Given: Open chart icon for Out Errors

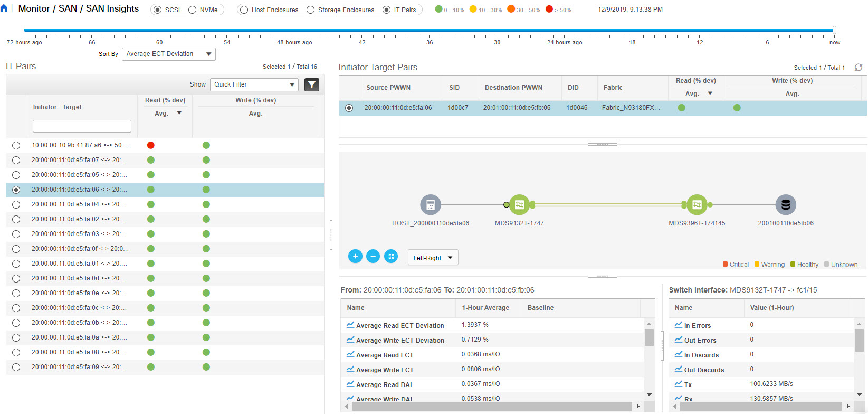Looking at the screenshot, I should [x=679, y=340].
